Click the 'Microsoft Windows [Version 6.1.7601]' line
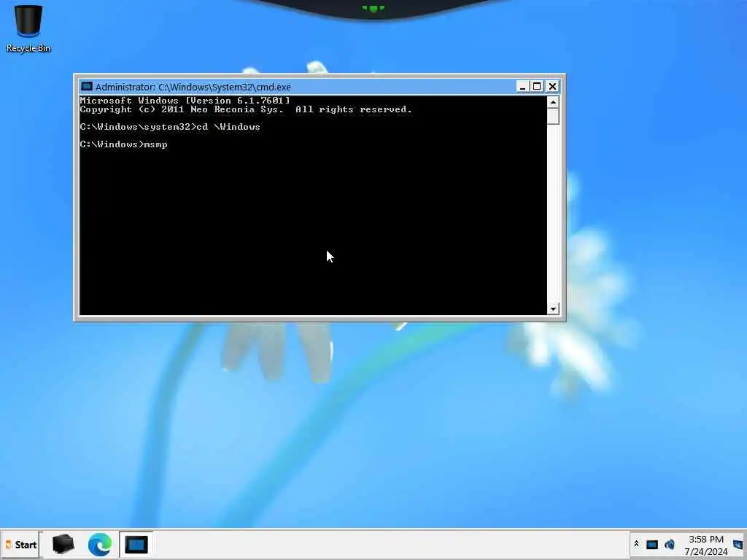Viewport: 747px width, 560px height. point(185,101)
